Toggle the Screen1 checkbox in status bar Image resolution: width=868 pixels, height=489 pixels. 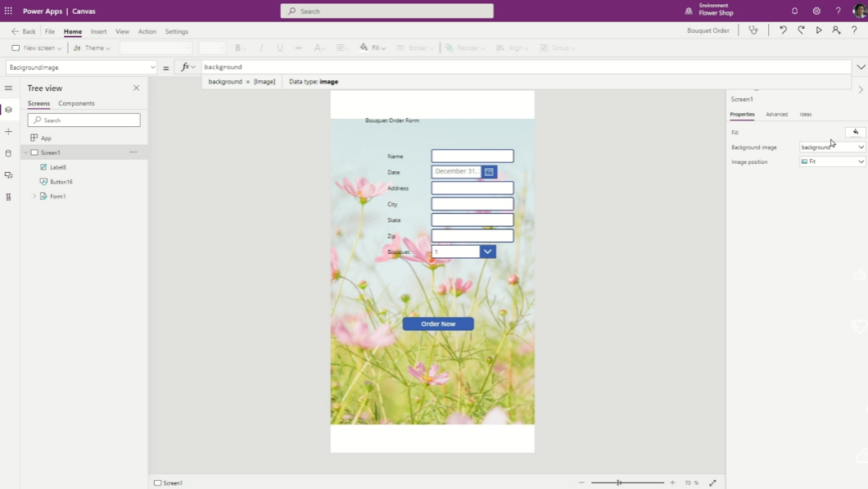158,483
